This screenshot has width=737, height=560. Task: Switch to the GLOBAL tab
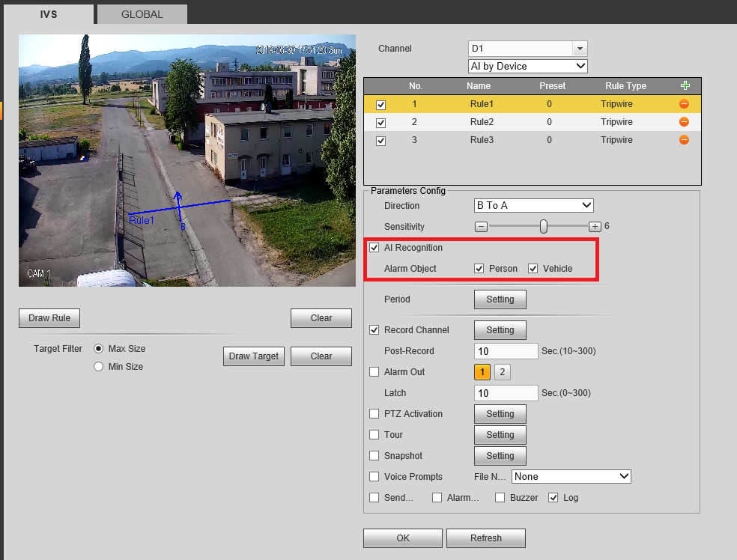tap(142, 13)
